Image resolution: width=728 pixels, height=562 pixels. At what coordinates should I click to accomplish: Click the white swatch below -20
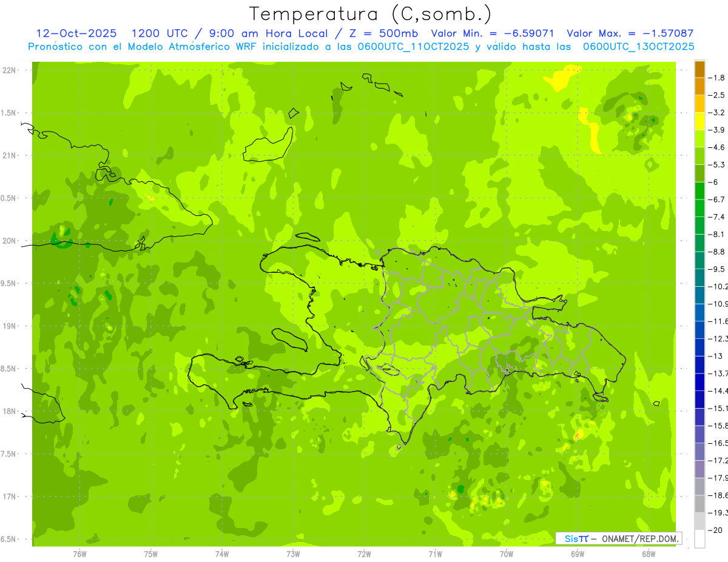(x=699, y=539)
